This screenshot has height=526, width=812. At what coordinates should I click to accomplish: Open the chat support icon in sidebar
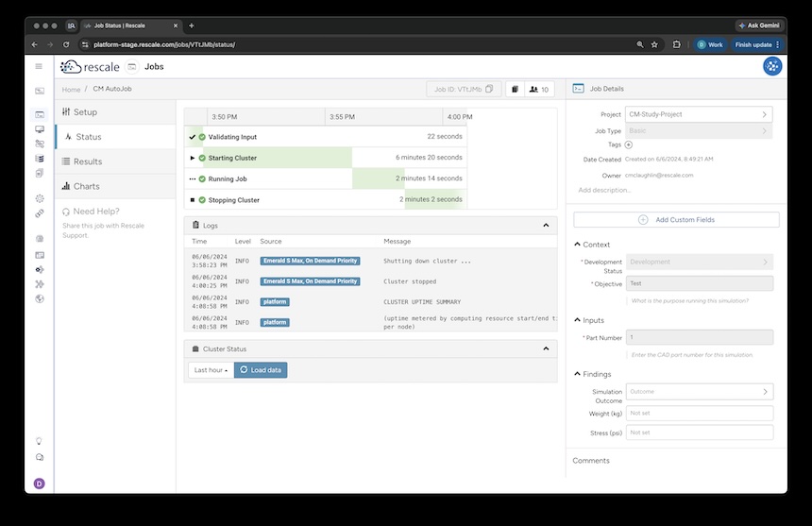[40, 457]
